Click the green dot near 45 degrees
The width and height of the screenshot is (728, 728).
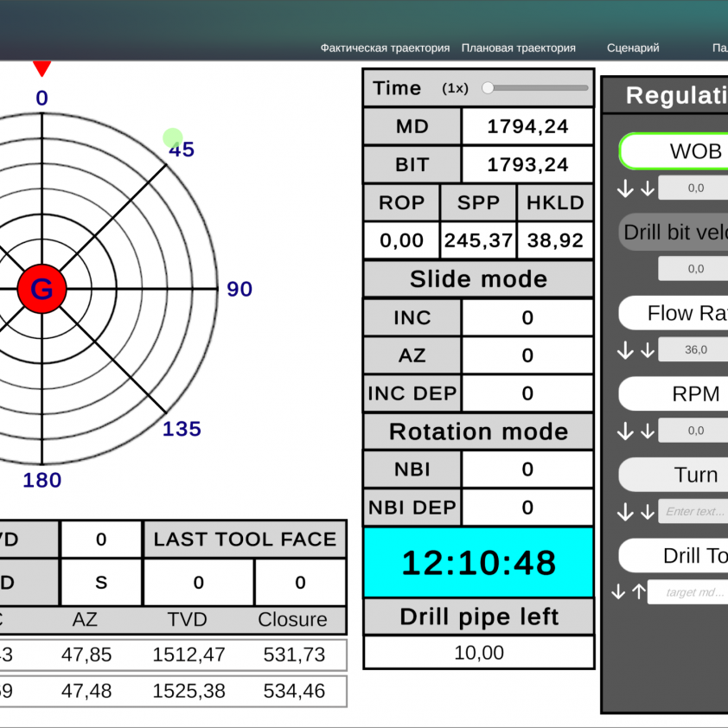tap(172, 137)
